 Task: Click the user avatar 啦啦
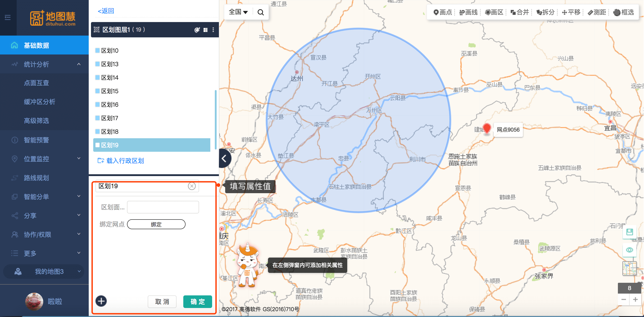(34, 301)
